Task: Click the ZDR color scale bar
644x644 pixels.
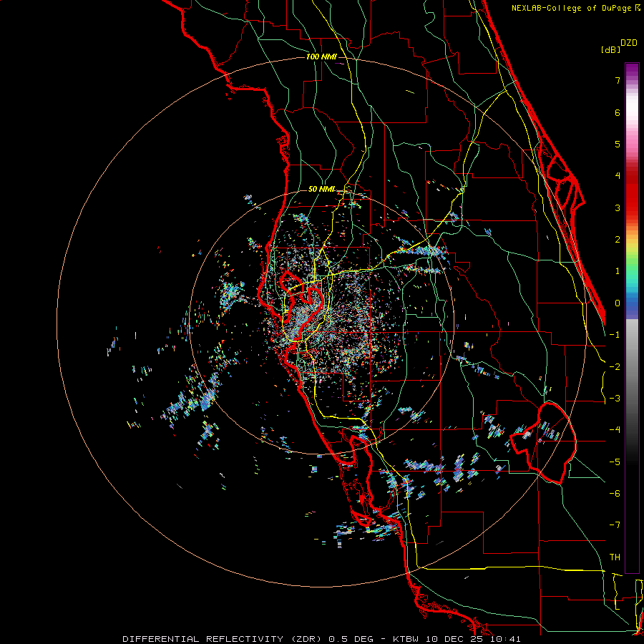Action: pos(632,318)
